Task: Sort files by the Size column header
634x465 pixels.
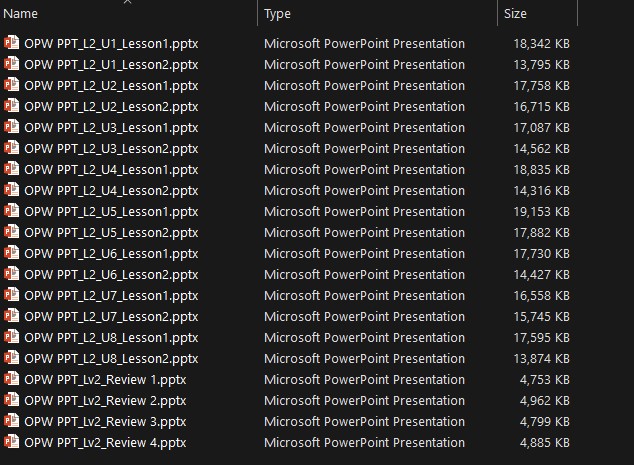Action: 515,14
